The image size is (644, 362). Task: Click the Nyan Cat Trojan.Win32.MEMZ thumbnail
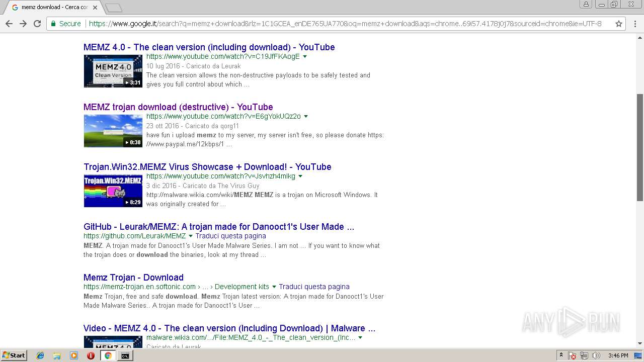pos(113,191)
